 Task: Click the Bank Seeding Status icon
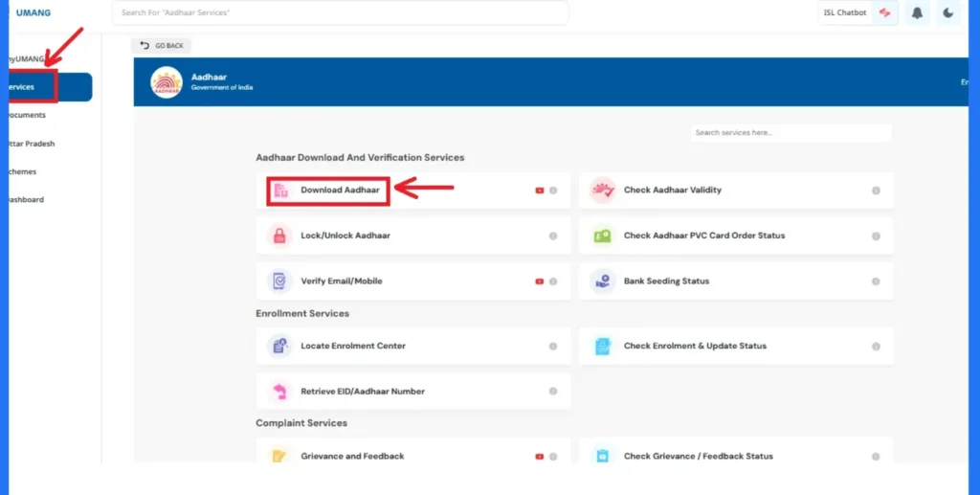602,281
